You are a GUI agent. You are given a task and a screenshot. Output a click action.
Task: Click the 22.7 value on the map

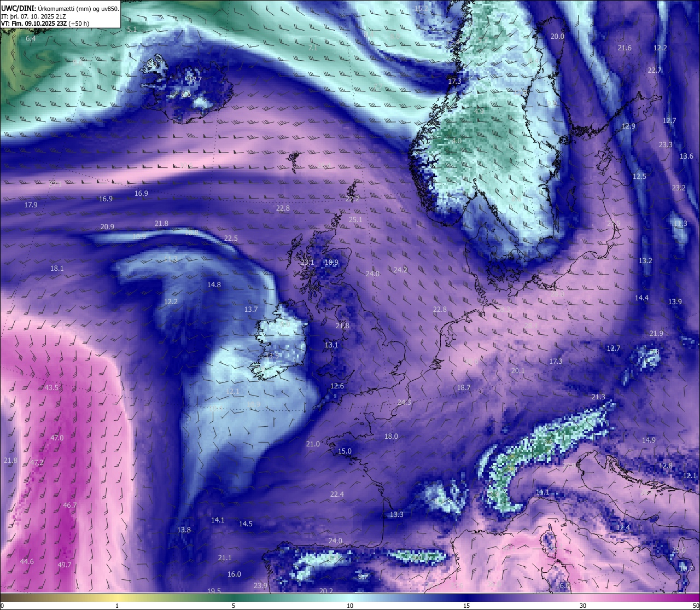coord(655,71)
